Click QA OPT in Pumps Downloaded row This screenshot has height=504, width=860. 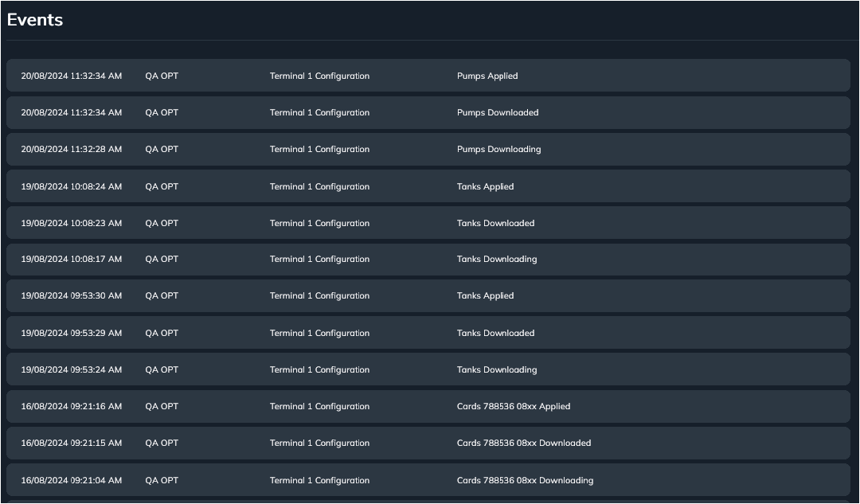(162, 112)
